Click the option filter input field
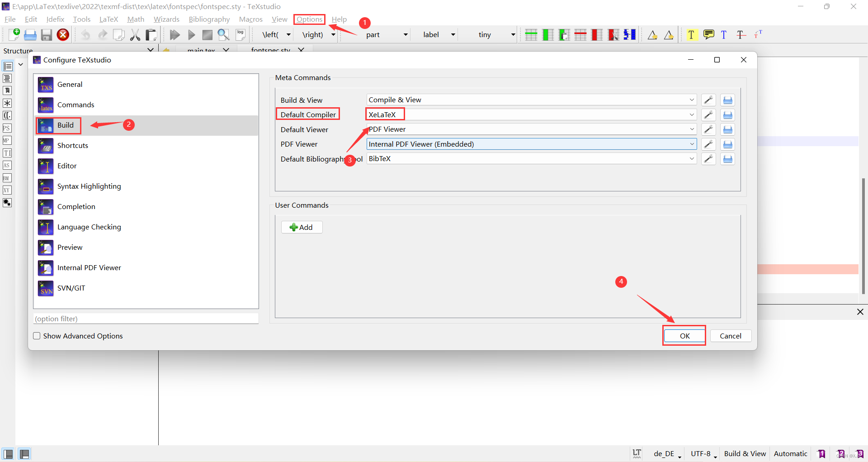This screenshot has width=868, height=462. [146, 319]
